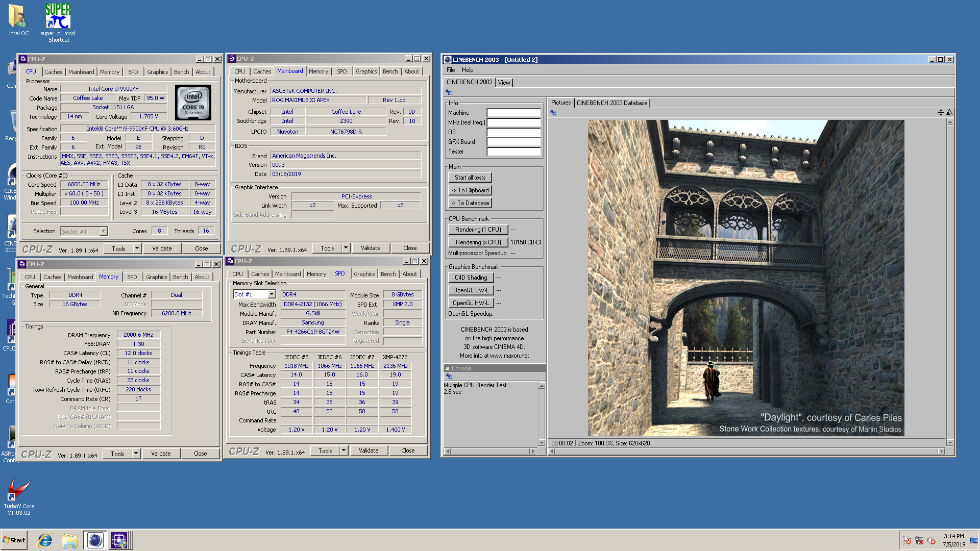
Task: Run the OpenGL SW-L benchmark
Action: pos(471,290)
